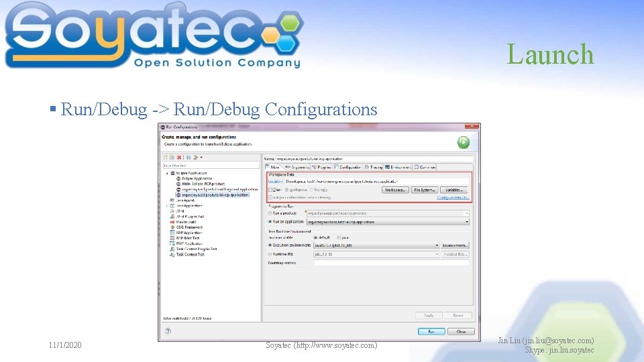Click the Collapse All toolbar icon
The image size is (644, 362).
(x=189, y=157)
